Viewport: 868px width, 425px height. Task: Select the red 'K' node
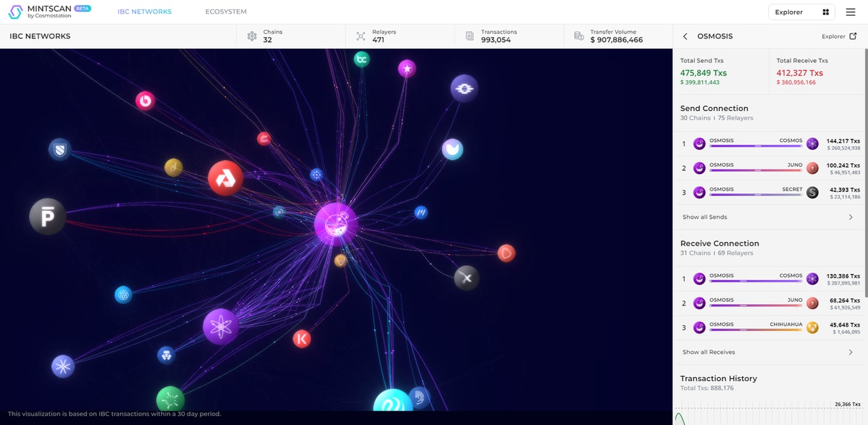click(302, 339)
